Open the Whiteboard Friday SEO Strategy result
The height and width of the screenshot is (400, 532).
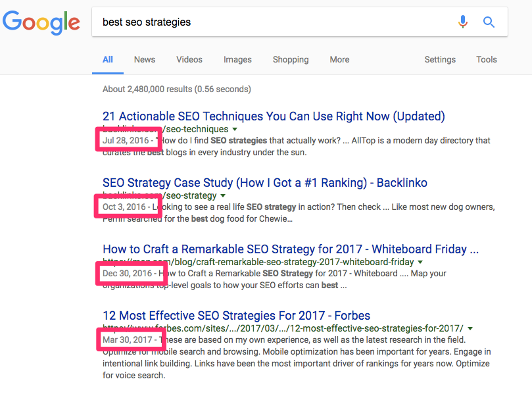pyautogui.click(x=290, y=249)
